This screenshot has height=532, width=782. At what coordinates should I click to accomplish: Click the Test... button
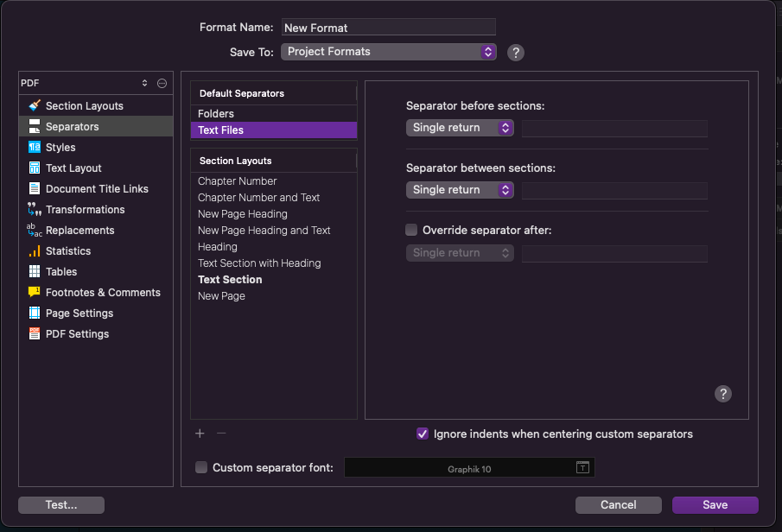(61, 505)
